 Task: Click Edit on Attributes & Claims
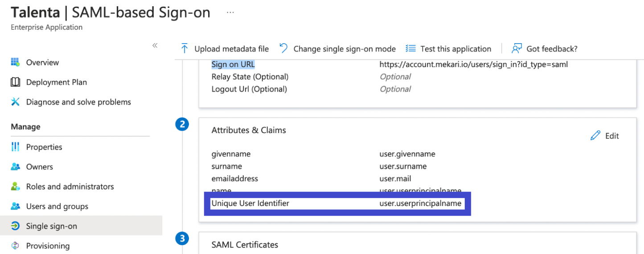pos(612,136)
